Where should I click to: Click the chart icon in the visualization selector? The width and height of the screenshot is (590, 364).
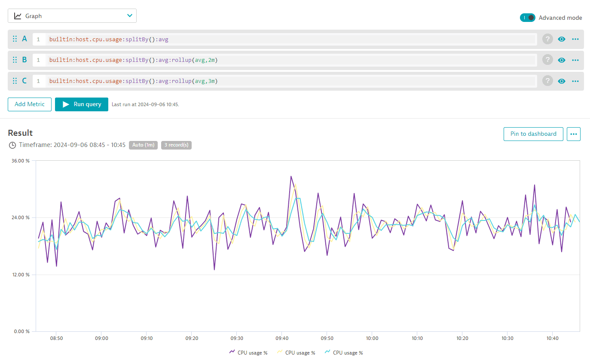pos(18,15)
